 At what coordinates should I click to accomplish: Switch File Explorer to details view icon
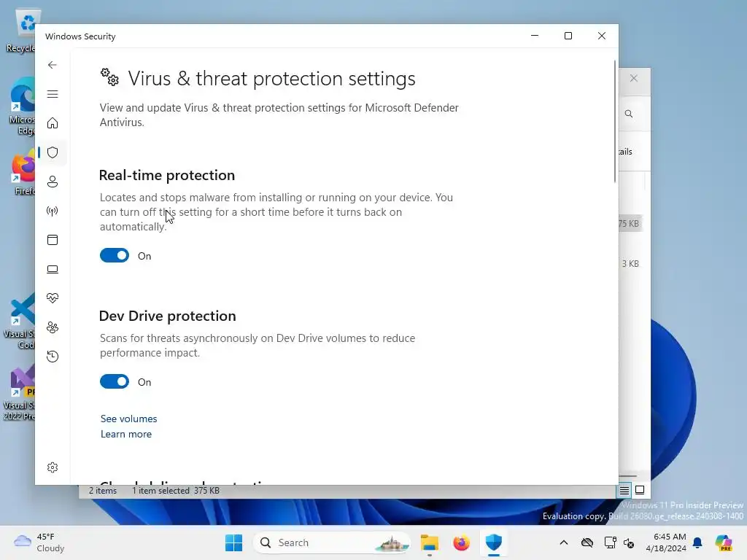624,490
